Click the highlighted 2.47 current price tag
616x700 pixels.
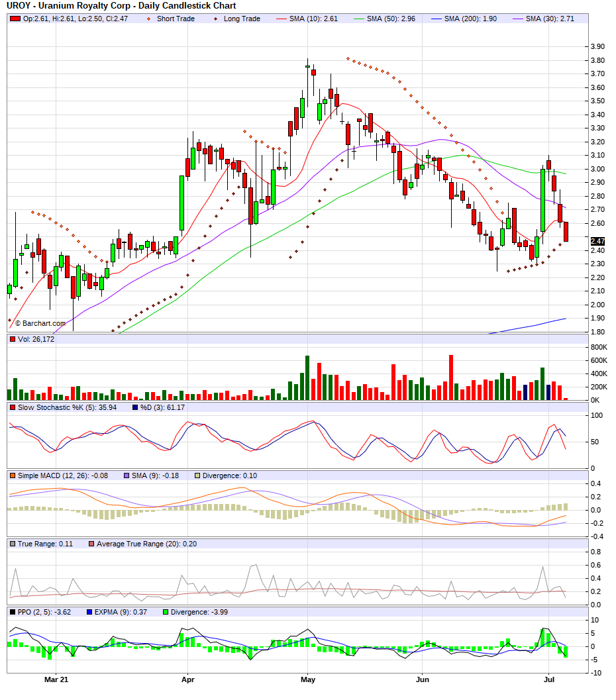point(597,241)
